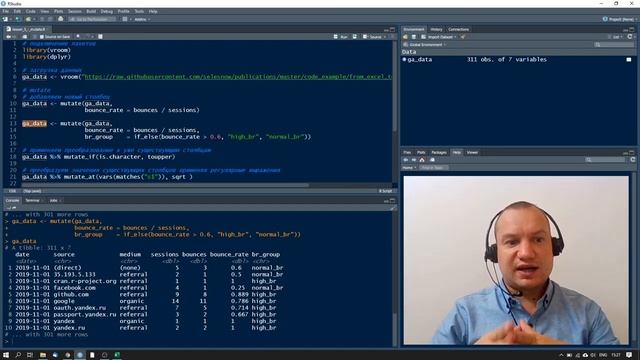
Task: Open the Debug menu
Action: pyautogui.click(x=107, y=11)
